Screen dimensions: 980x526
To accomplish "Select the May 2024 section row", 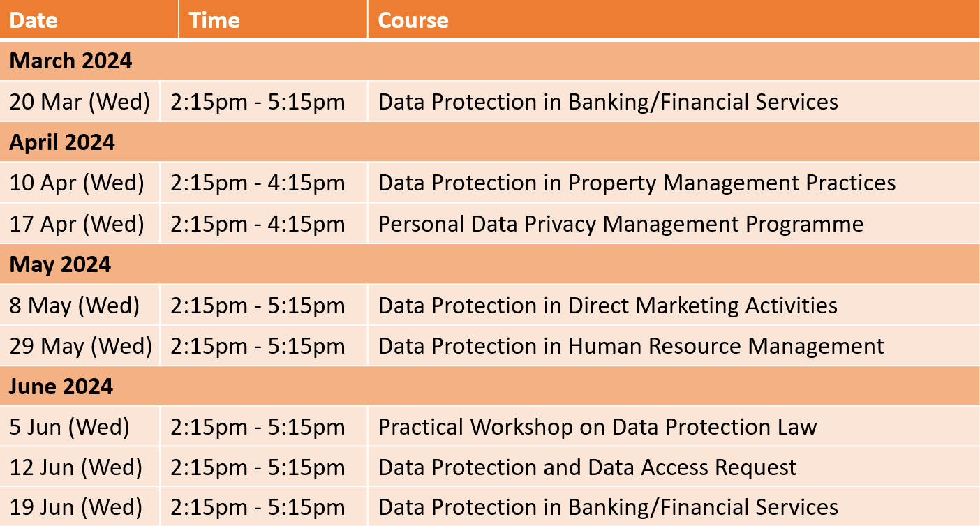I will tap(490, 264).
